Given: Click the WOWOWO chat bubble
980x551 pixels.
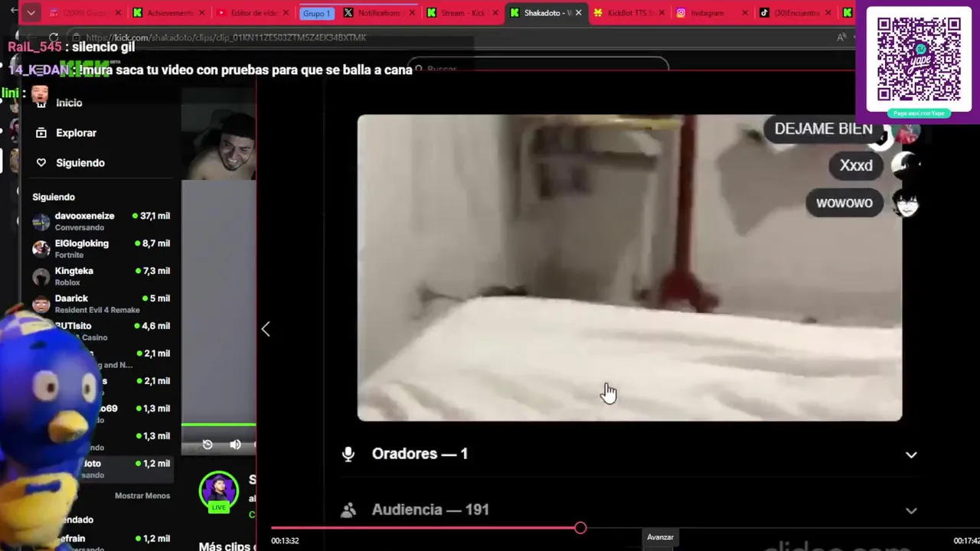Looking at the screenshot, I should tap(844, 203).
